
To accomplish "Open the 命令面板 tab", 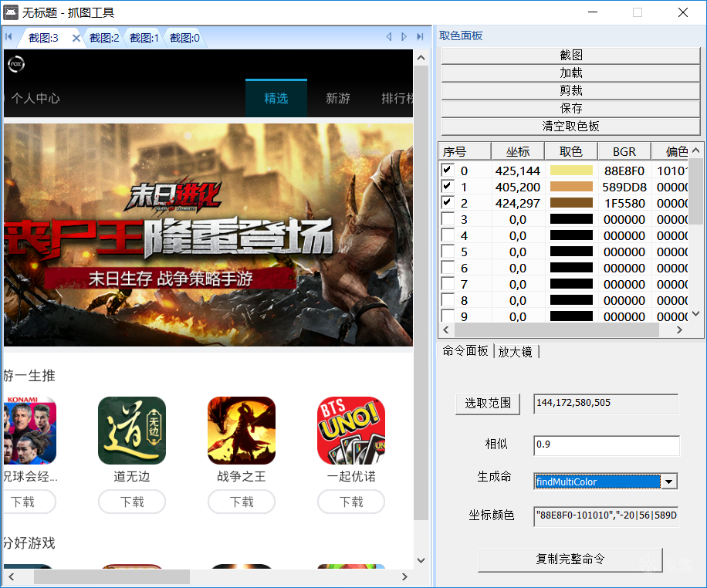I will tap(465, 351).
